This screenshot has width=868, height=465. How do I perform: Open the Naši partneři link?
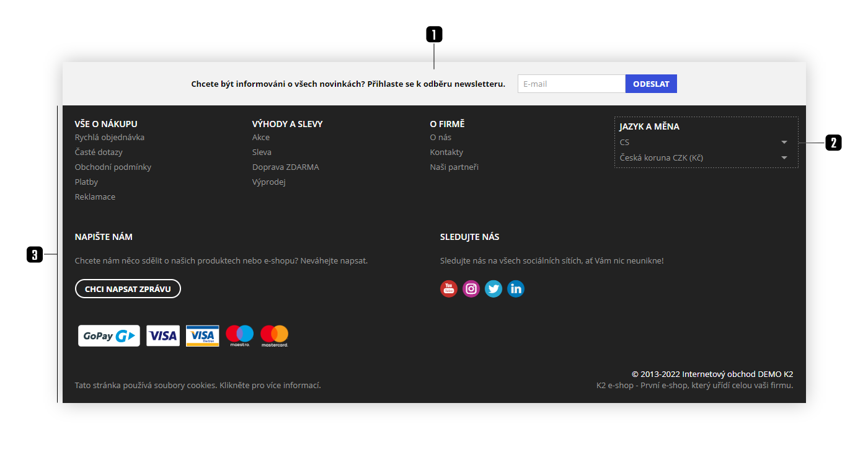point(454,167)
